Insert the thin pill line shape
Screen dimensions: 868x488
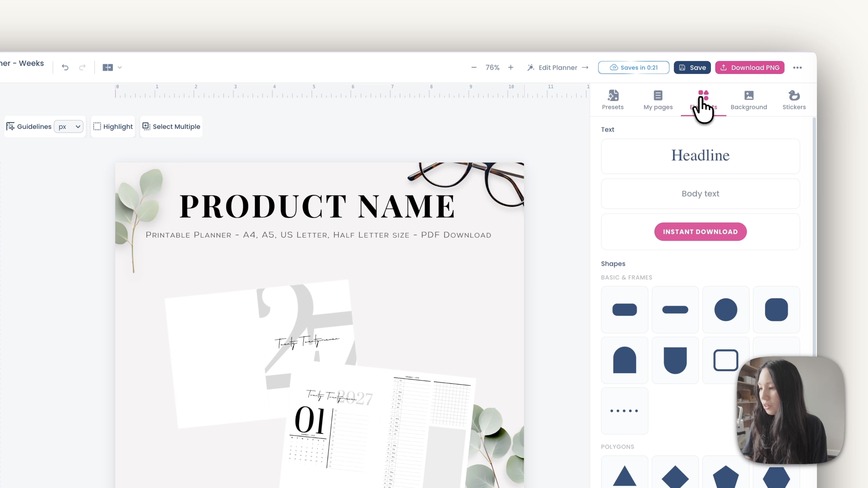click(x=675, y=309)
